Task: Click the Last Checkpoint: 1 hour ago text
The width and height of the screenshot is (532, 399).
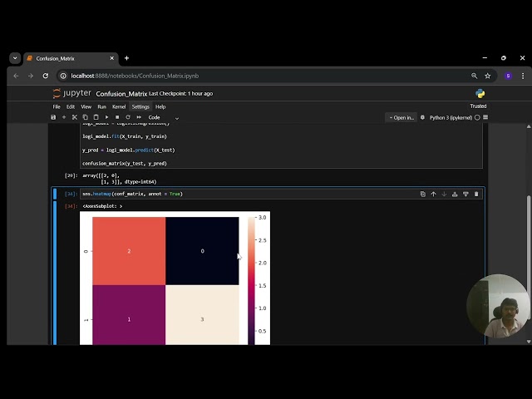Action: tap(181, 94)
